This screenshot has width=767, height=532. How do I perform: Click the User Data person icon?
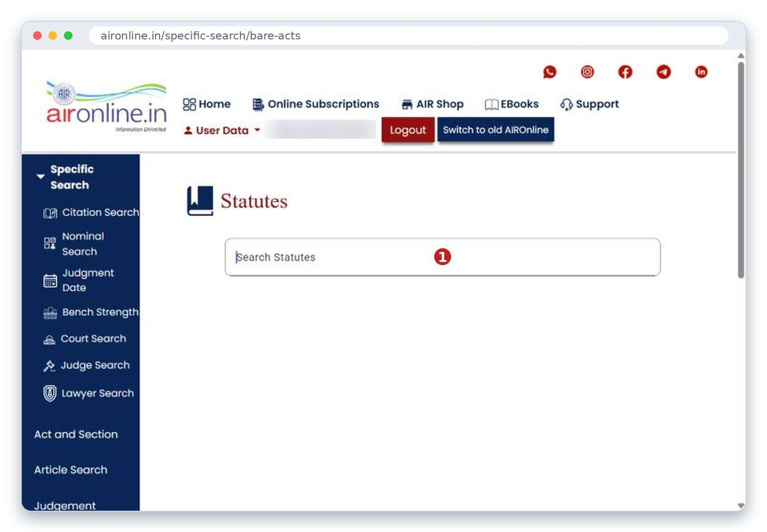click(188, 130)
